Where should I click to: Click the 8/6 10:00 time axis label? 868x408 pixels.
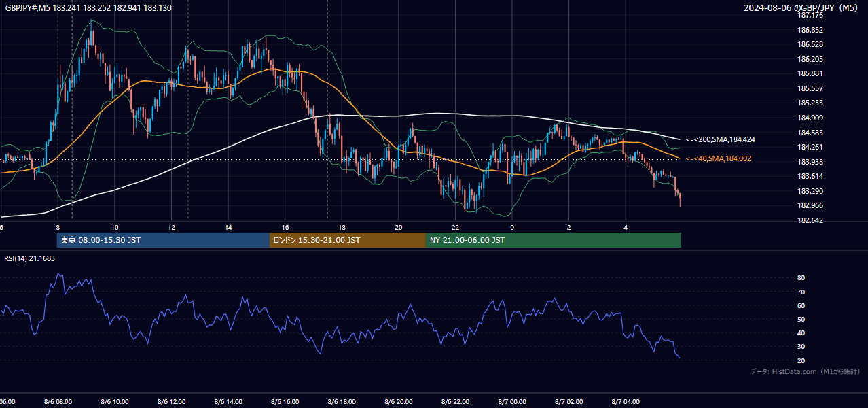point(115,402)
